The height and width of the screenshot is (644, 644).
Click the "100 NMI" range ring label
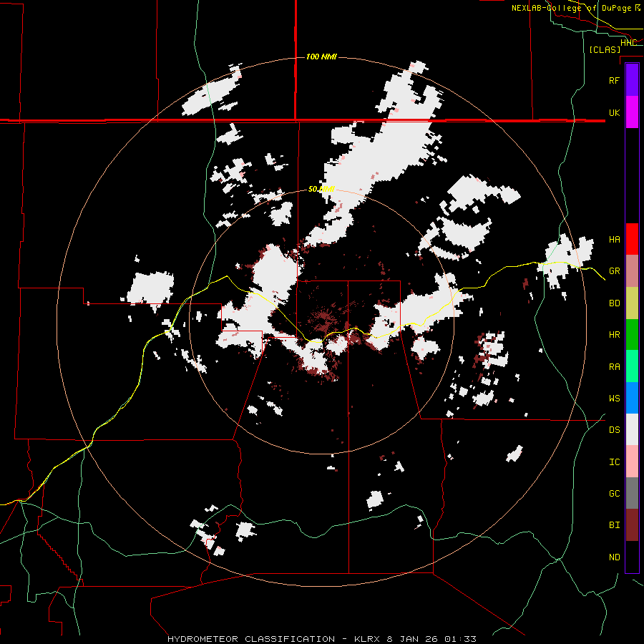(321, 57)
